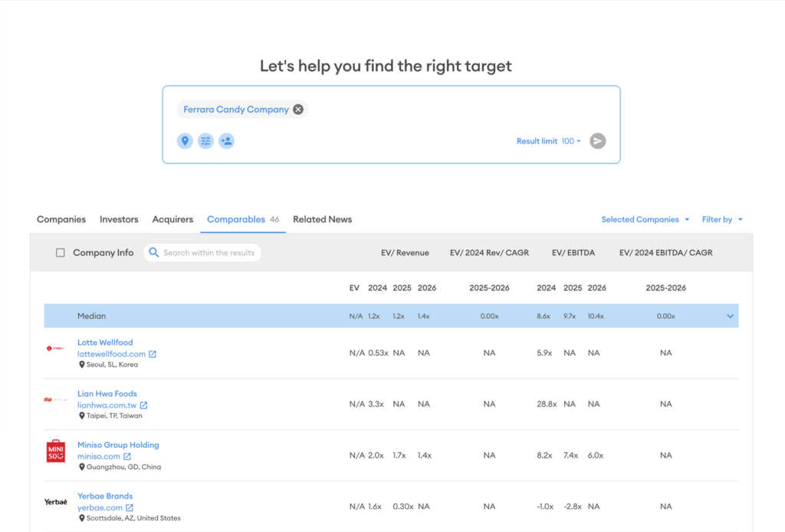Screen dimensions: 785x532
Task: Open external link icon beside lianhwa.com.tw
Action: click(143, 406)
